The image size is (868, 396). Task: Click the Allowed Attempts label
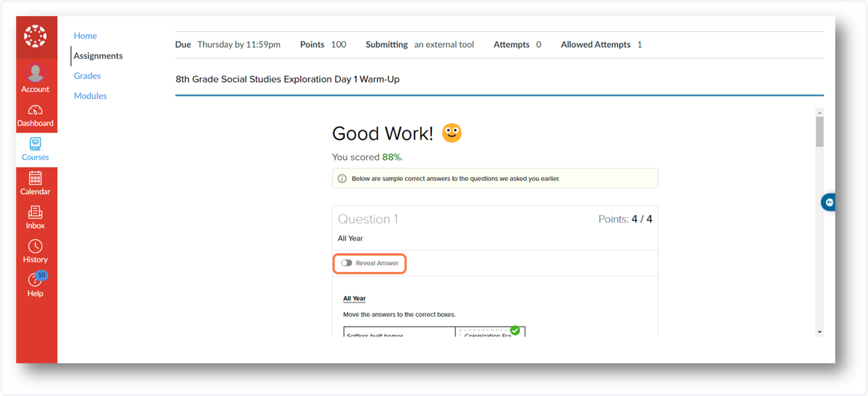coord(595,44)
